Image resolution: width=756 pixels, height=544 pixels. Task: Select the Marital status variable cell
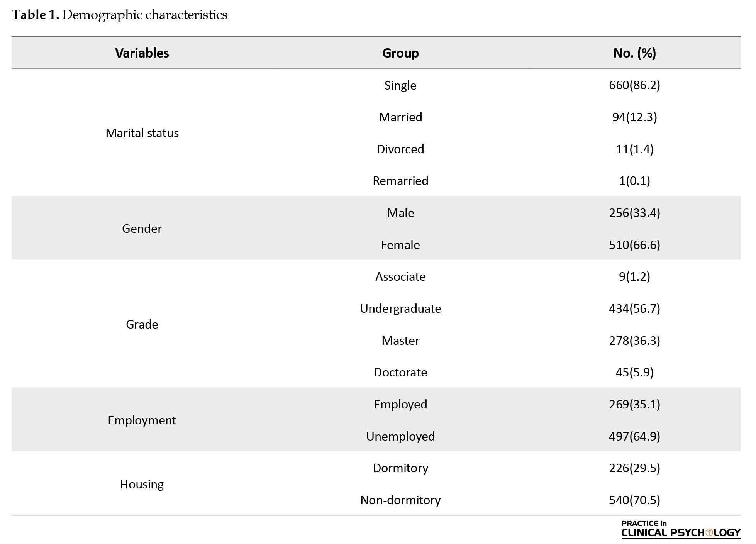pos(142,133)
